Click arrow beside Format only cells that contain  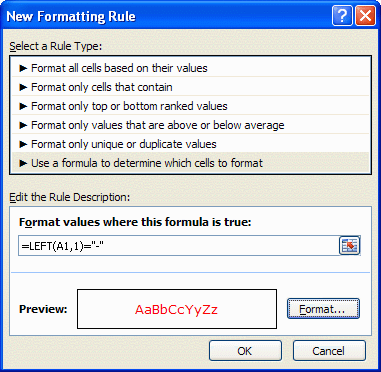click(x=23, y=87)
